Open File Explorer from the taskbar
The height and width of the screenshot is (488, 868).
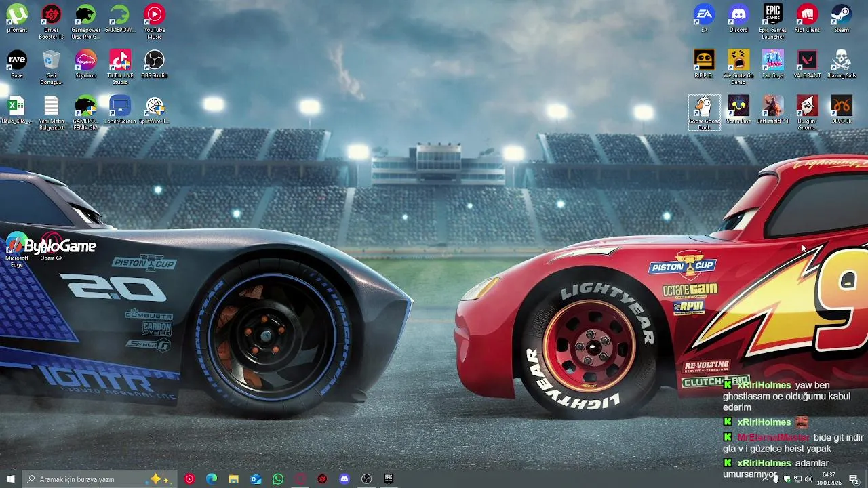tap(234, 479)
